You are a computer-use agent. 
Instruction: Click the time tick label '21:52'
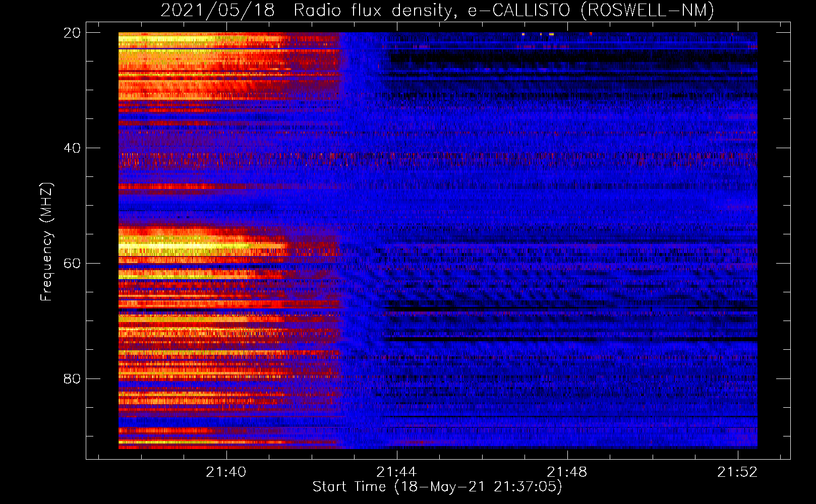click(738, 472)
